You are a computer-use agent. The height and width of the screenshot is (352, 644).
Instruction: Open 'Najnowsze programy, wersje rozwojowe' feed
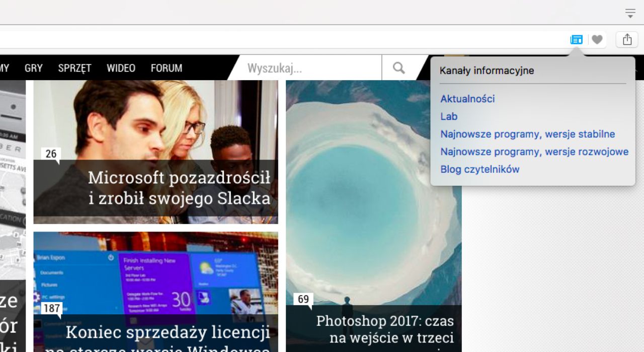[534, 152]
